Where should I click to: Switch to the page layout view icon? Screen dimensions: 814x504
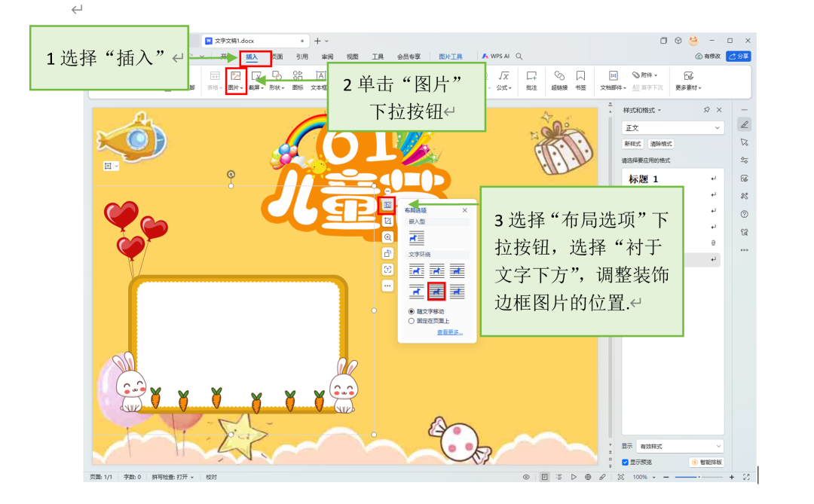[x=544, y=477]
